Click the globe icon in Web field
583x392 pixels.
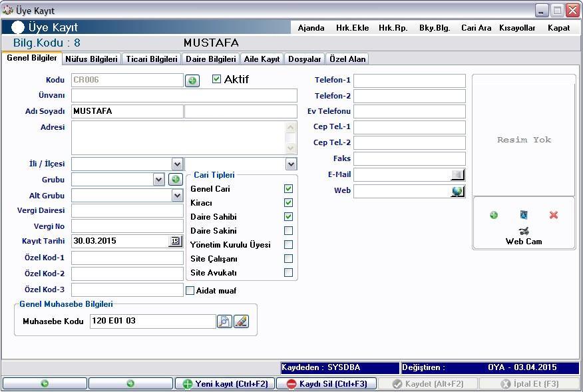[x=457, y=191]
